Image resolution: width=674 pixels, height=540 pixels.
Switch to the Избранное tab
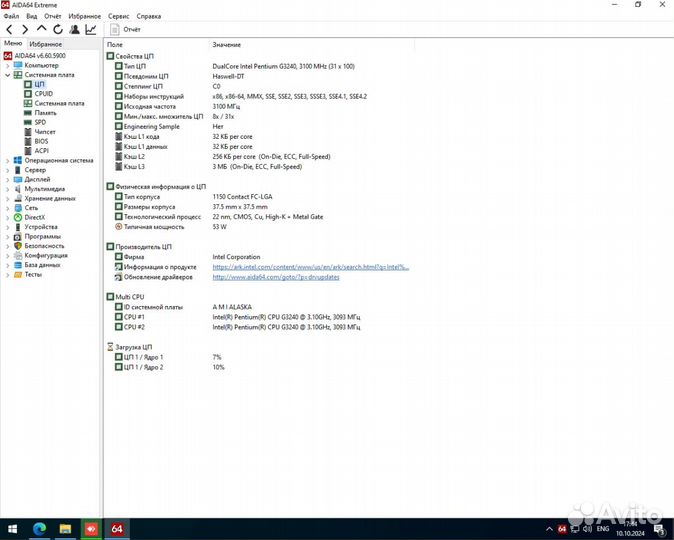pos(46,44)
